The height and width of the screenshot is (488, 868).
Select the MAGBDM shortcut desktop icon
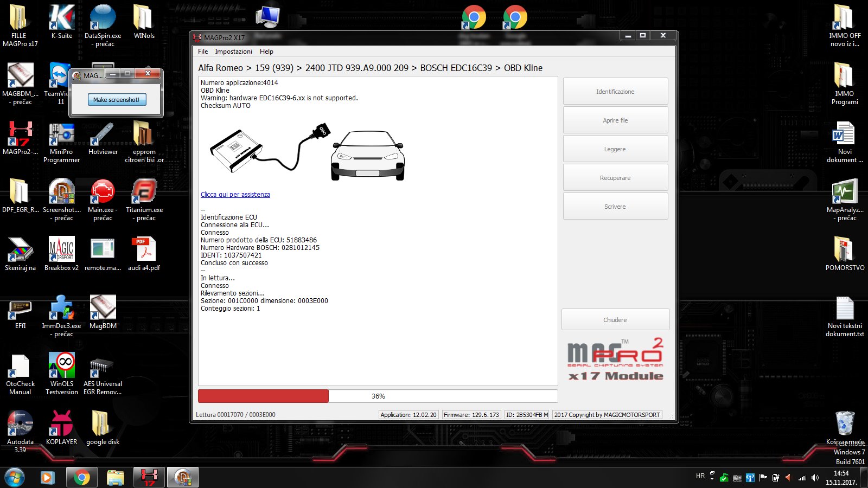pos(20,84)
